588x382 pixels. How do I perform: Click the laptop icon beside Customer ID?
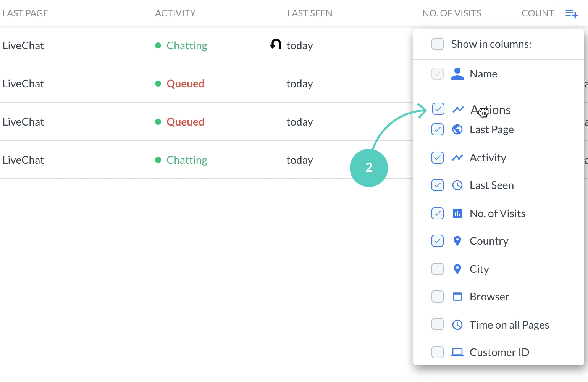(x=457, y=352)
